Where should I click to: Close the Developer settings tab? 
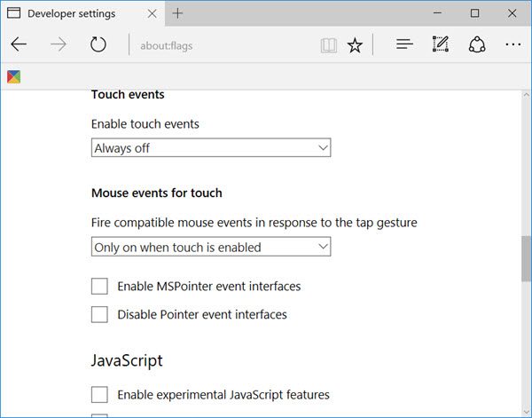click(x=152, y=13)
